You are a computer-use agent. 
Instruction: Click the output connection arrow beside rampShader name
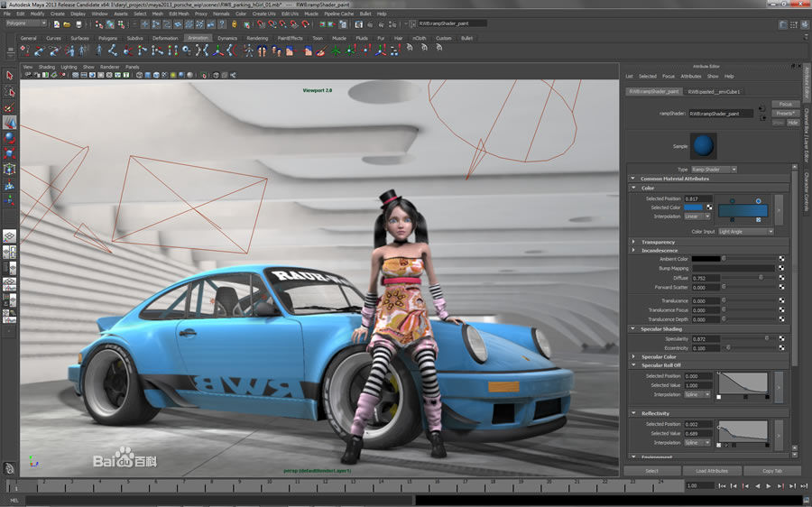click(761, 117)
